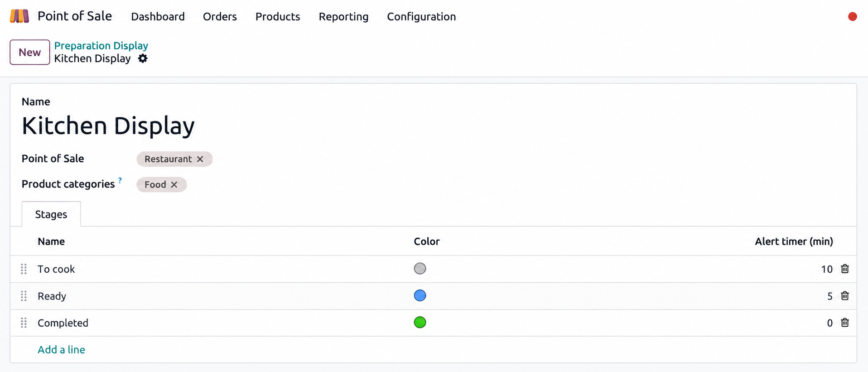Screen dimensions: 868x372
Task: Click the red status indicator in top bar
Action: click(x=853, y=16)
